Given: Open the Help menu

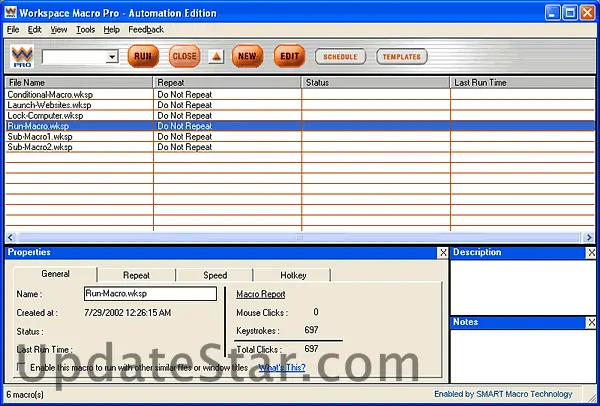Looking at the screenshot, I should [x=111, y=30].
